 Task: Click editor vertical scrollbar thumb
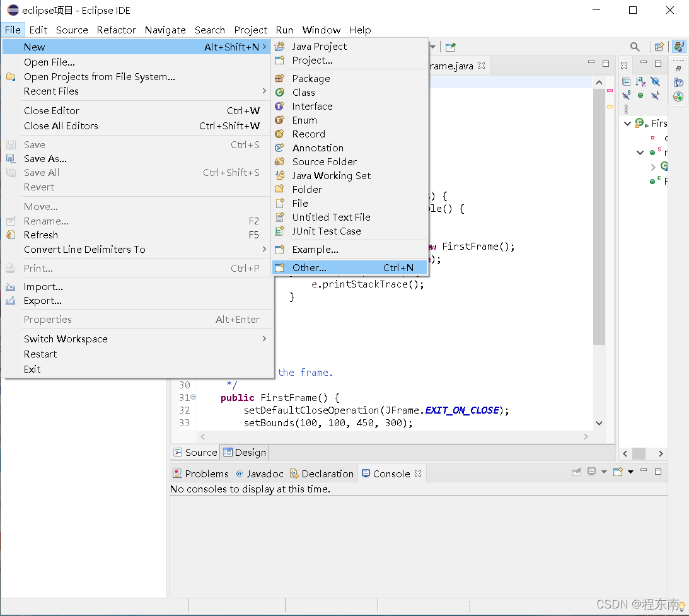pyautogui.click(x=599, y=217)
